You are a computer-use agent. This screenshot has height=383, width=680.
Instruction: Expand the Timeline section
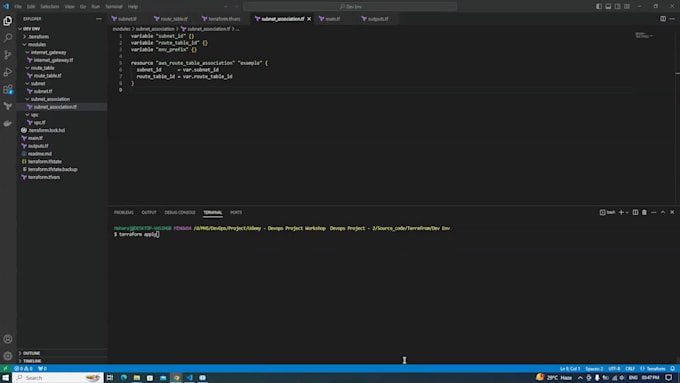(x=62, y=361)
